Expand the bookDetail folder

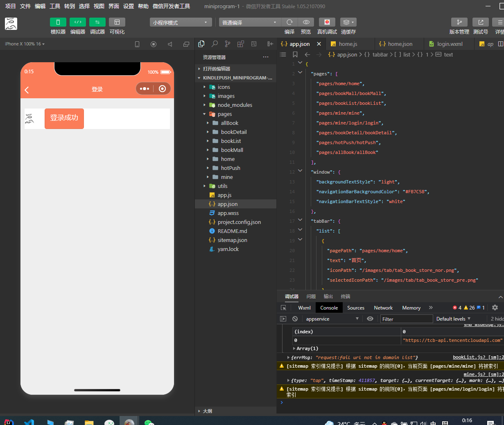tap(236, 132)
